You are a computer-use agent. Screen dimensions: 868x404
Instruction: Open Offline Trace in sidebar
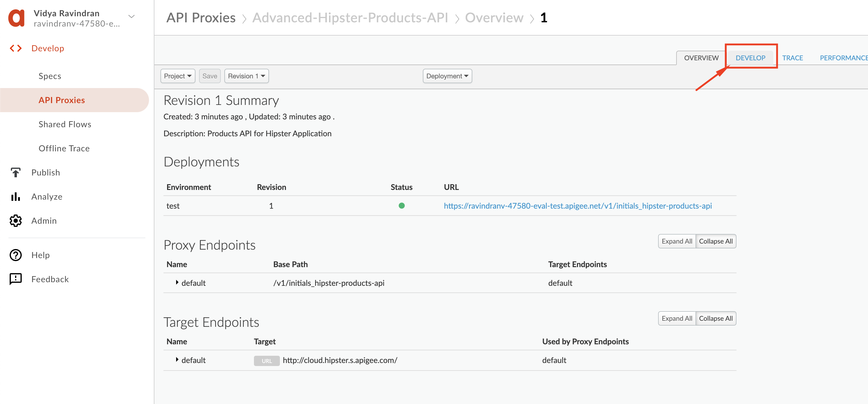tap(64, 149)
